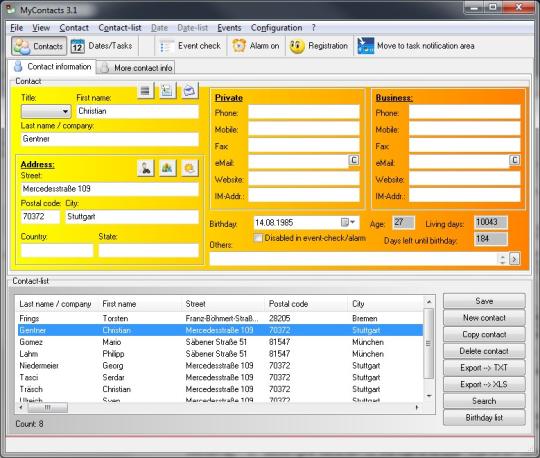Viewport: 540px width, 458px height.
Task: Click the contact list horizontal scrollbar thumb
Action: [x=48, y=408]
